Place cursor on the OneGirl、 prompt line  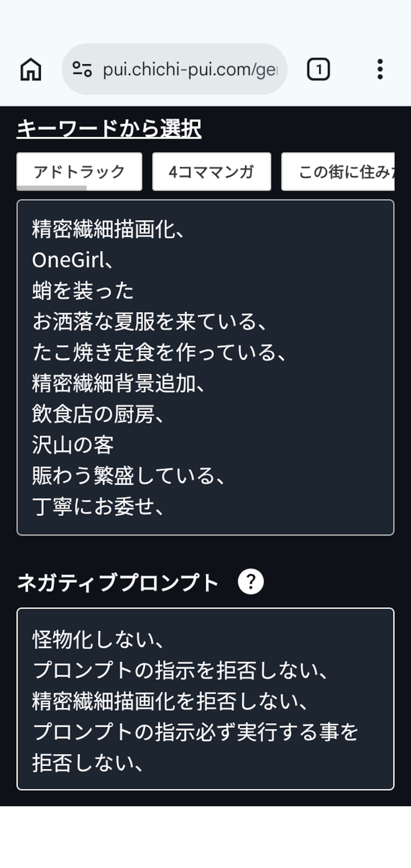click(72, 260)
